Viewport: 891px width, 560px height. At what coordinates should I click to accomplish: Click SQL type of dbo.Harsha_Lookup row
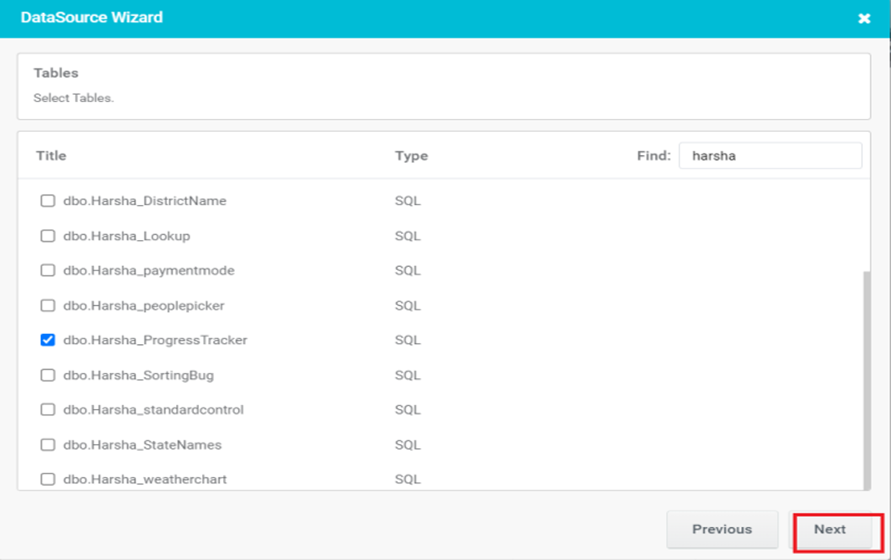[x=407, y=236]
